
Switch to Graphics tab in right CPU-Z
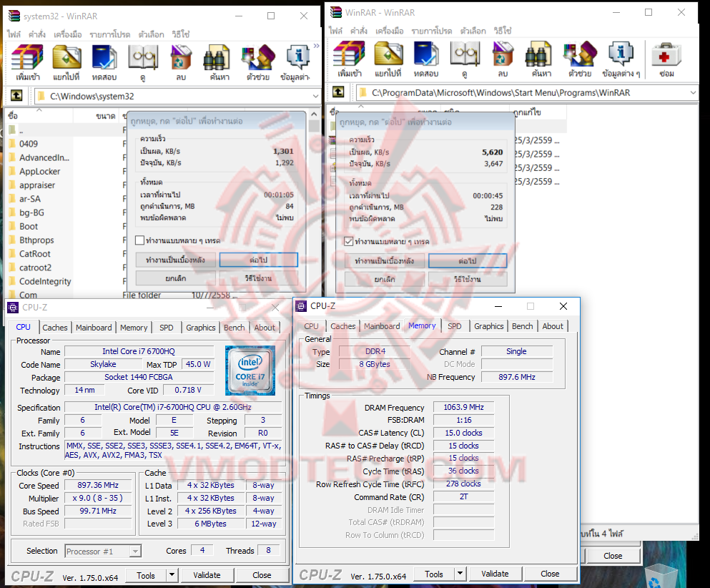click(488, 326)
